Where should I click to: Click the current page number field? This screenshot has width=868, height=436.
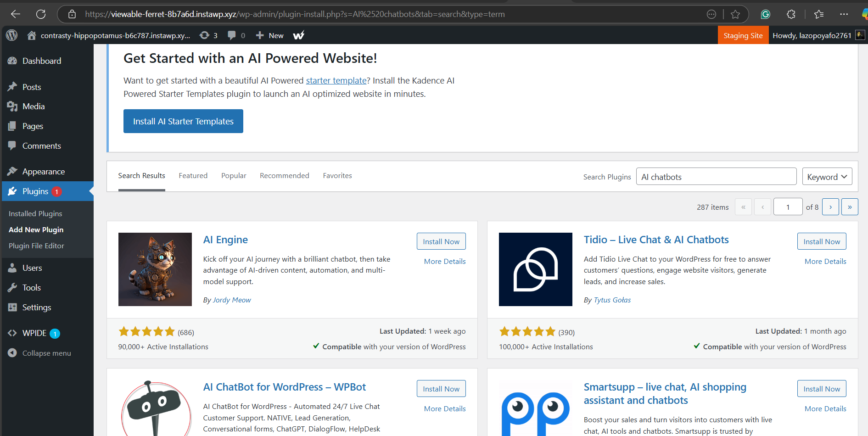pyautogui.click(x=788, y=207)
